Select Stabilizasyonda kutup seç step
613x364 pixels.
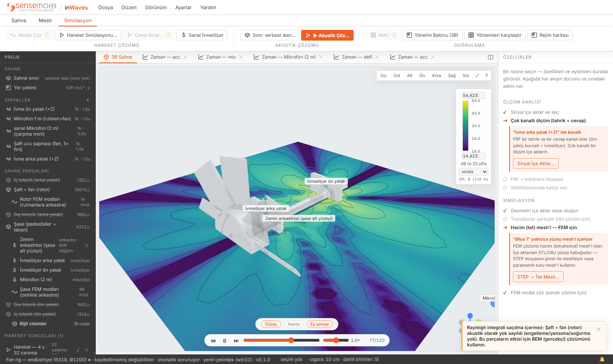coord(539,188)
